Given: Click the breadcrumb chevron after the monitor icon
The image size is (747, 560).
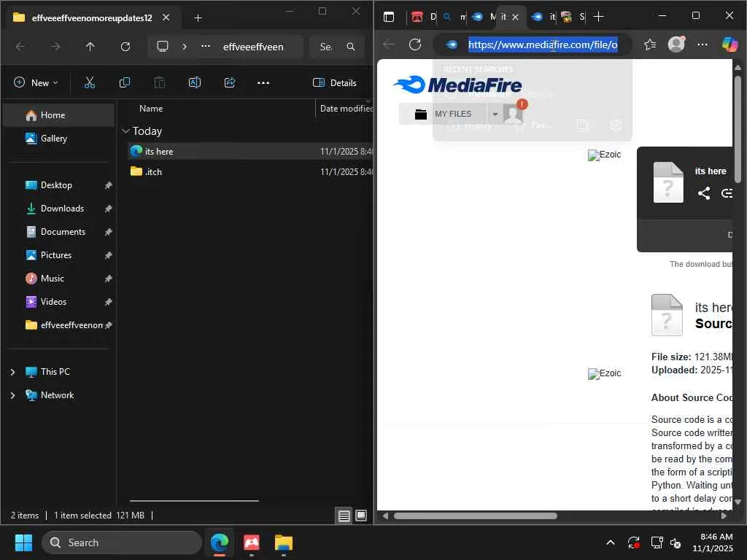Looking at the screenshot, I should click(185, 47).
